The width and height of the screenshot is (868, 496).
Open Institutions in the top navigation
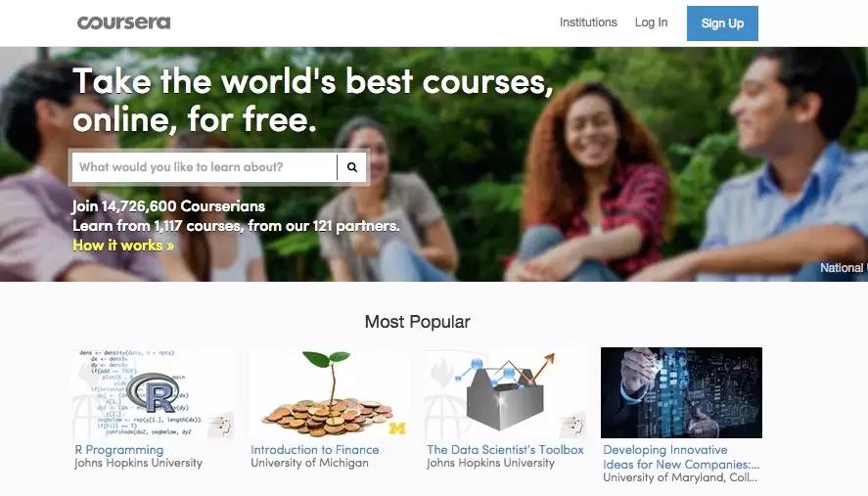pos(588,23)
